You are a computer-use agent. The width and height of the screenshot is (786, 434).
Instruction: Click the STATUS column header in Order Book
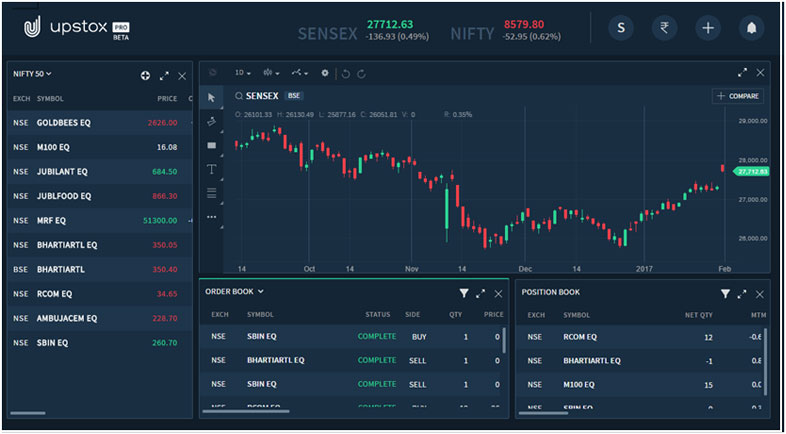[x=377, y=315]
